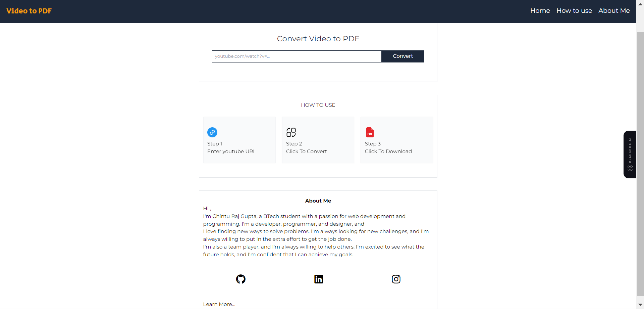Image resolution: width=644 pixels, height=309 pixels.
Task: Click the convert icon in Step 2
Action: click(x=291, y=132)
